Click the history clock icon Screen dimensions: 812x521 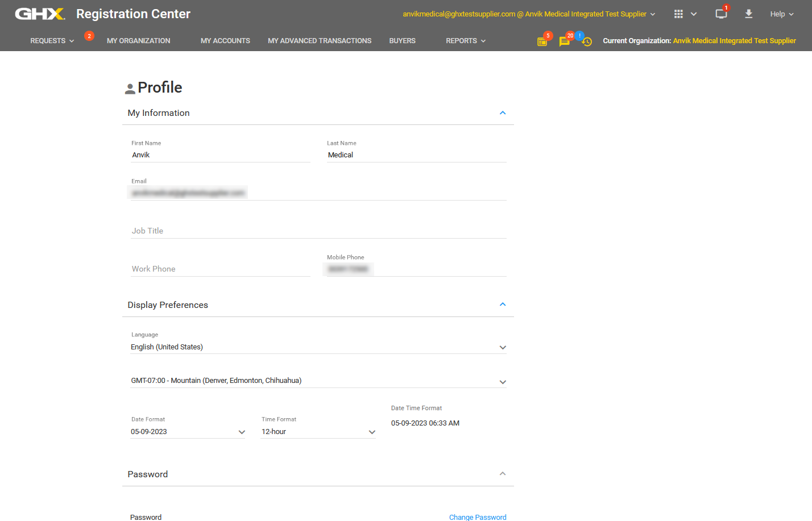point(587,41)
